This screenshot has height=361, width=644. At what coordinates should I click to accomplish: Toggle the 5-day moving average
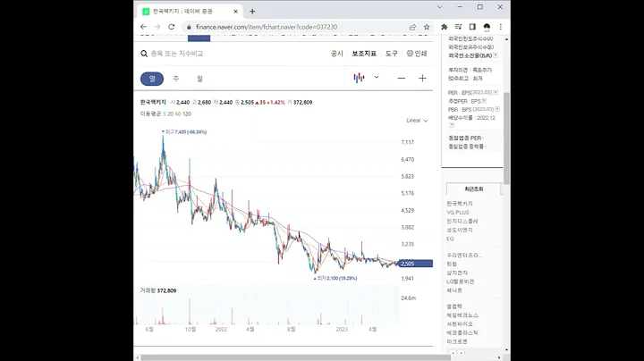pos(165,114)
